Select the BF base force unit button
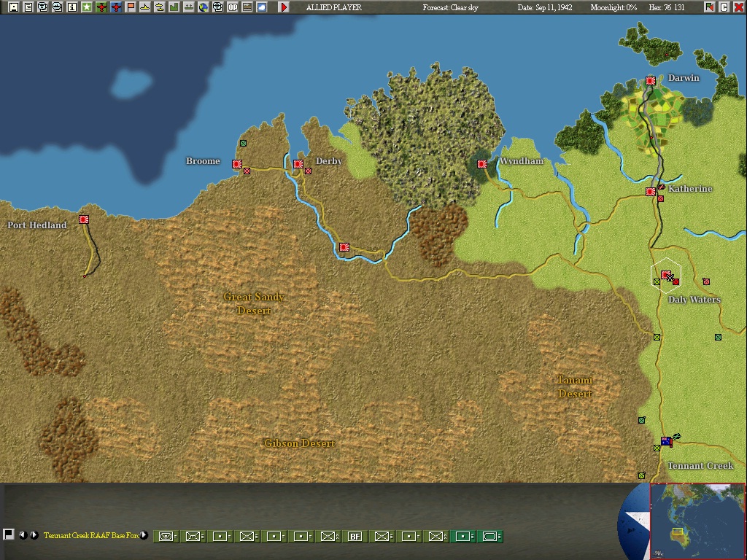The height and width of the screenshot is (560, 747). pos(355,537)
